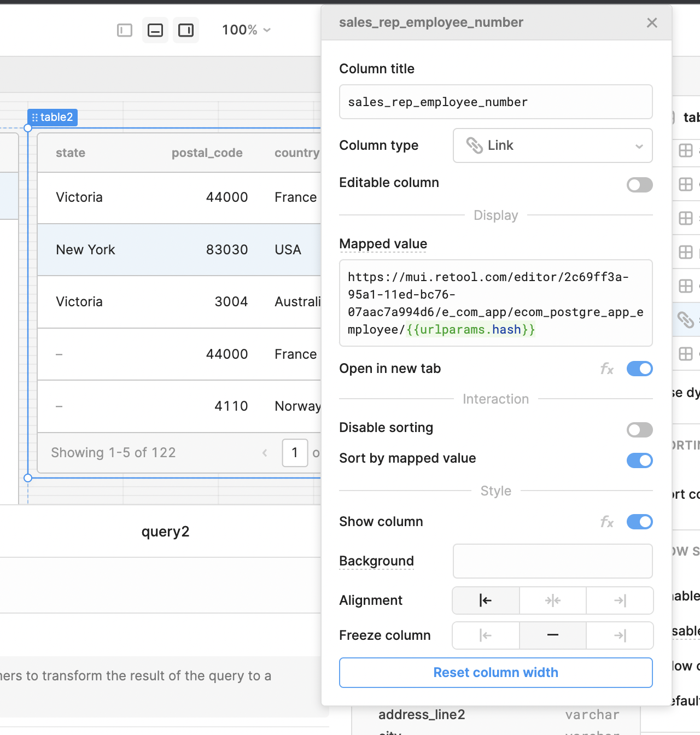
Task: Turn off Sort by mapped value toggle
Action: coord(640,460)
